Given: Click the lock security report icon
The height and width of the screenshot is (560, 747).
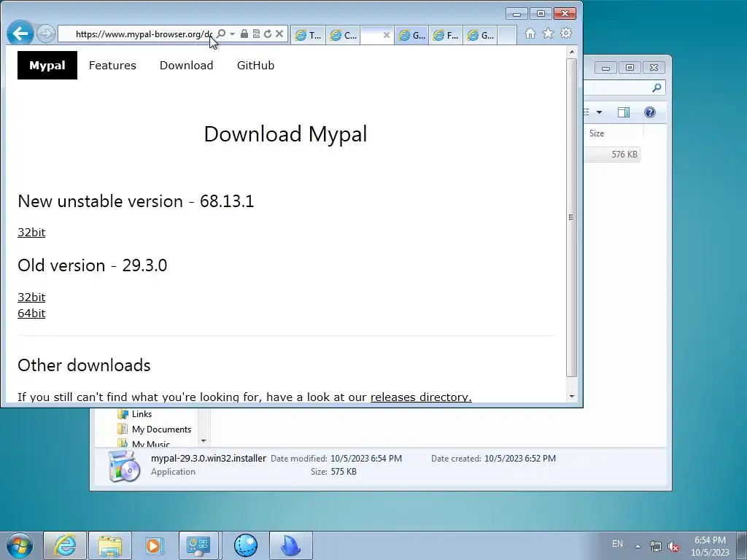Looking at the screenshot, I should click(x=244, y=34).
